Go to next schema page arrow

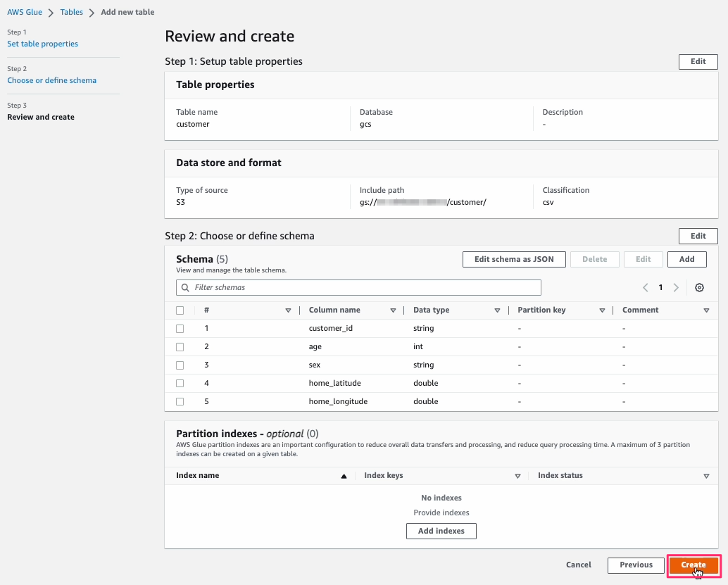tap(676, 287)
